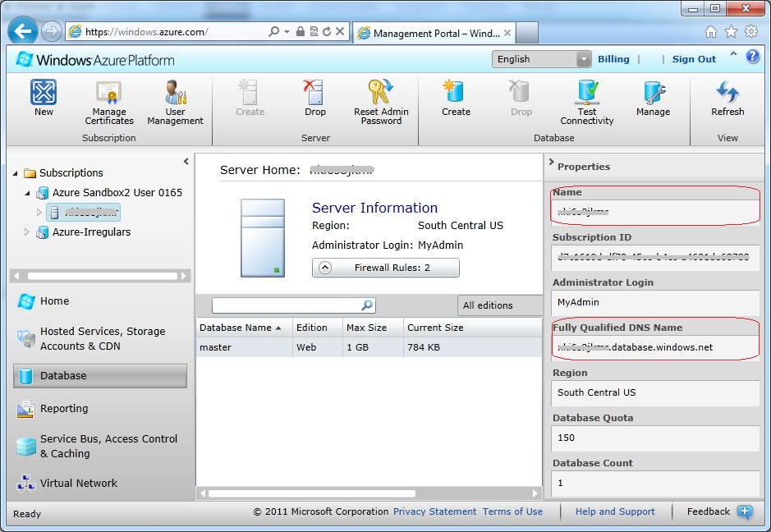
Task: Collapse the Firewall Rules: 2 expander
Action: click(325, 268)
